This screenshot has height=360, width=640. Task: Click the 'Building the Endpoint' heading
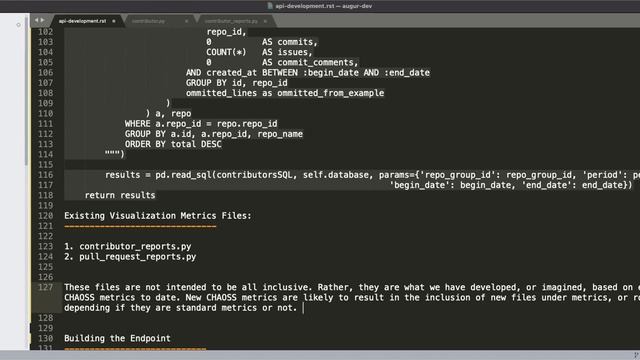118,338
